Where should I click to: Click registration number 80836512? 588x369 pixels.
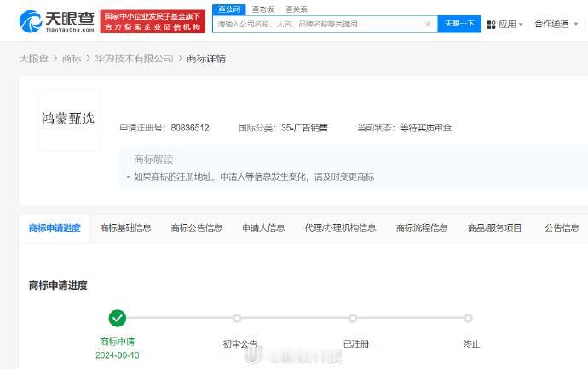tap(190, 128)
